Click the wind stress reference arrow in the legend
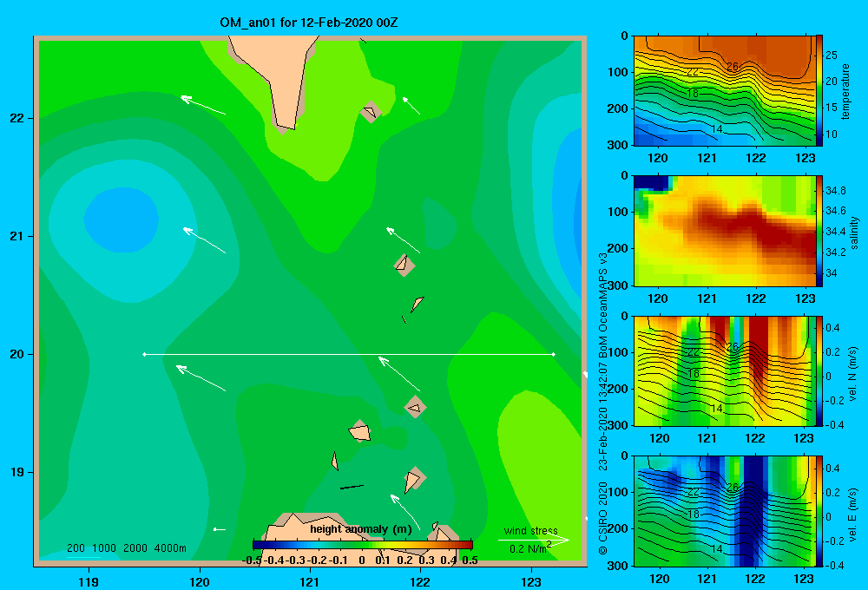 click(x=534, y=540)
